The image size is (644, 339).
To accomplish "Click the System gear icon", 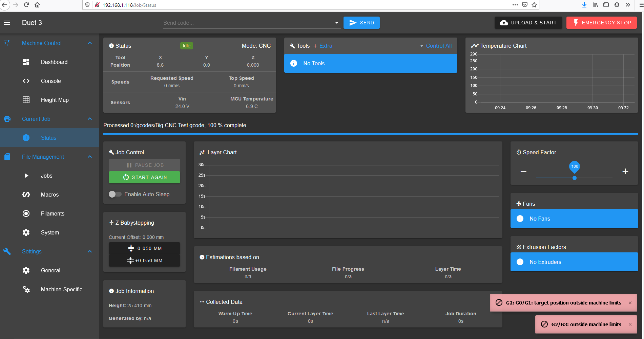I will pyautogui.click(x=26, y=232).
